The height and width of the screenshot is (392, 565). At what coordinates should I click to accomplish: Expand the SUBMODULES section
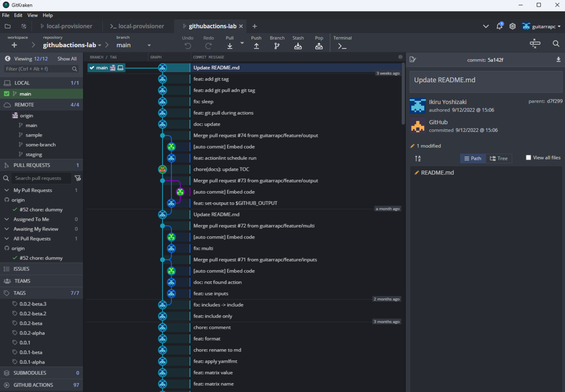click(x=41, y=373)
